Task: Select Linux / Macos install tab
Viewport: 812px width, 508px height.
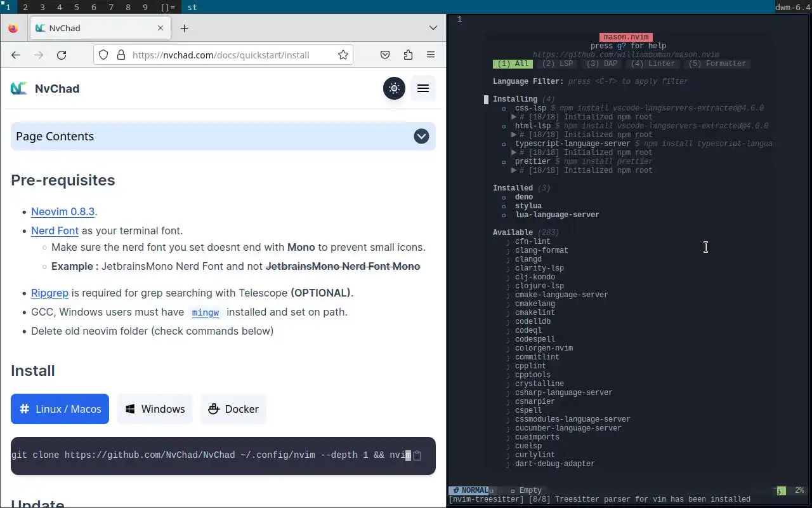Action: pyautogui.click(x=60, y=409)
